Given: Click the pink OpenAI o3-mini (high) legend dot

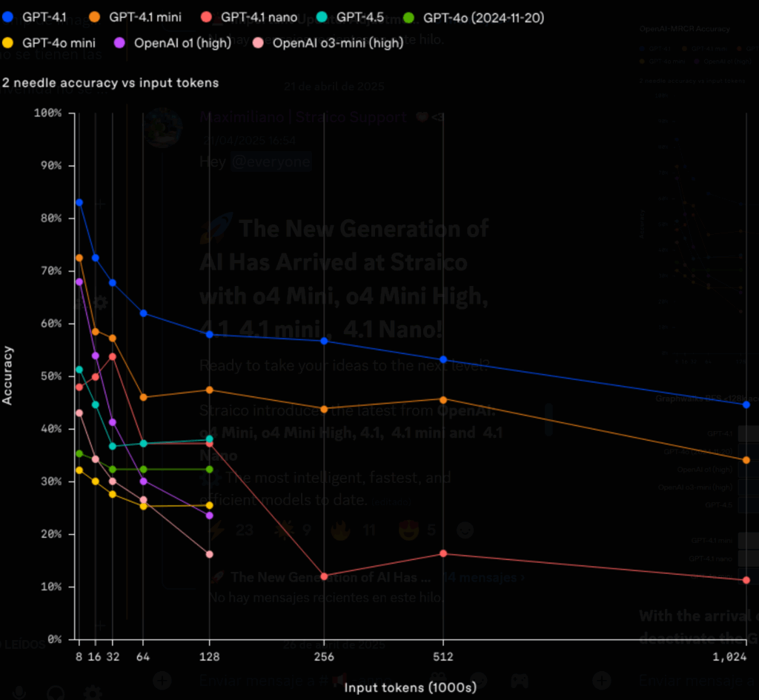Looking at the screenshot, I should [x=258, y=43].
